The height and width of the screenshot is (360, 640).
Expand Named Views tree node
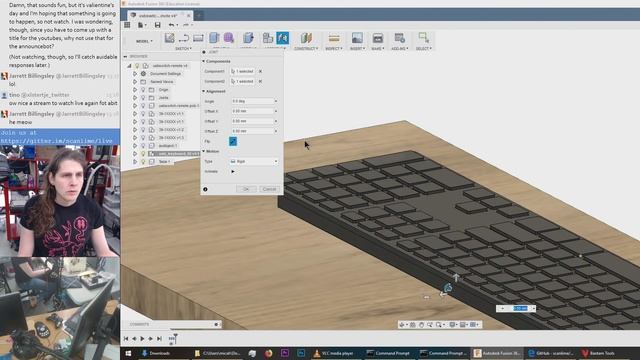click(135, 82)
